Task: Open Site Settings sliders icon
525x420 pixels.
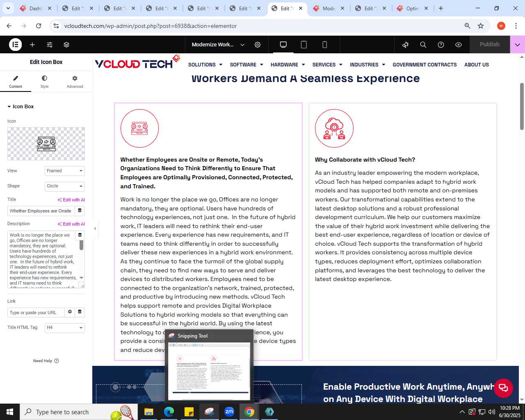Action: click(50, 45)
